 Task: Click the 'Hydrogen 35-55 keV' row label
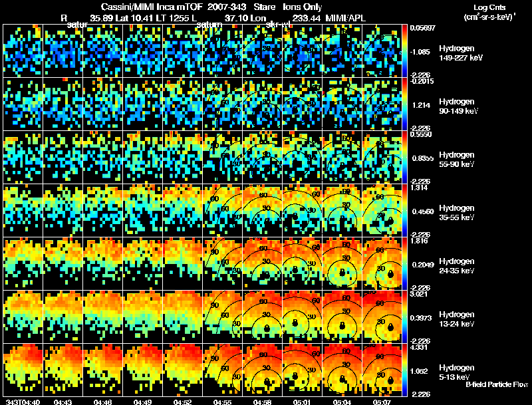[457, 213]
